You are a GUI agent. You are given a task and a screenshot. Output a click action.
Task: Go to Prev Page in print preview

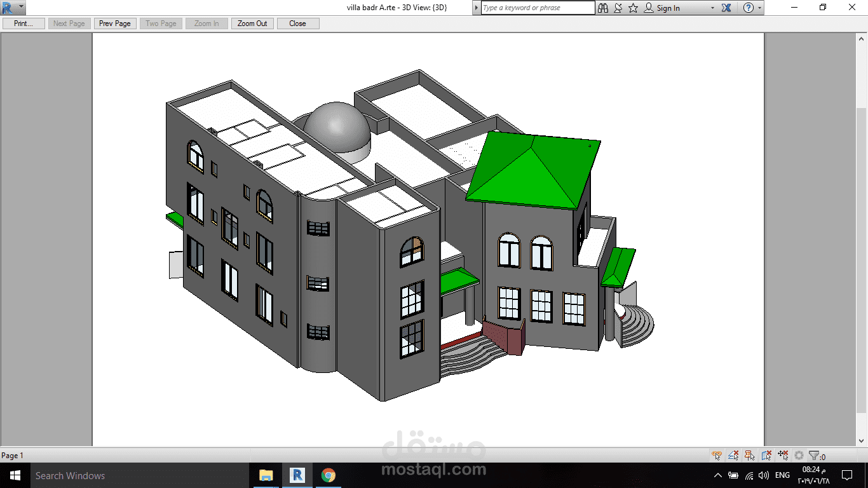click(115, 24)
